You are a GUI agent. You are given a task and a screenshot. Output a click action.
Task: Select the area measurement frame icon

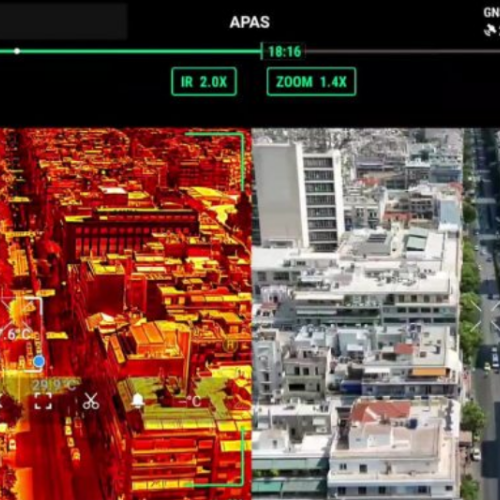43,401
